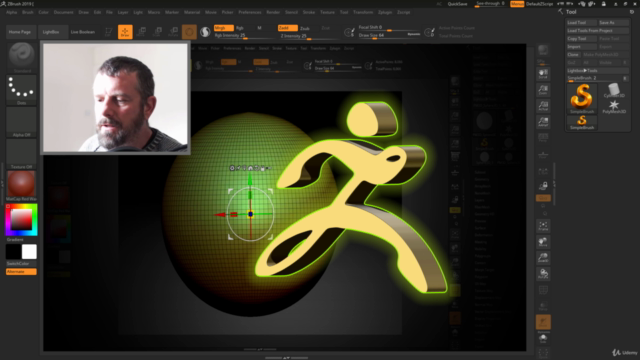
Task: Click the Rotate view icon
Action: (543, 273)
